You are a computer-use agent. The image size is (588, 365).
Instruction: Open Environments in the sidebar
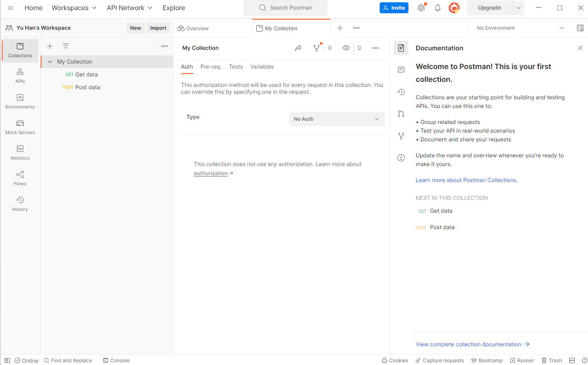click(x=20, y=102)
